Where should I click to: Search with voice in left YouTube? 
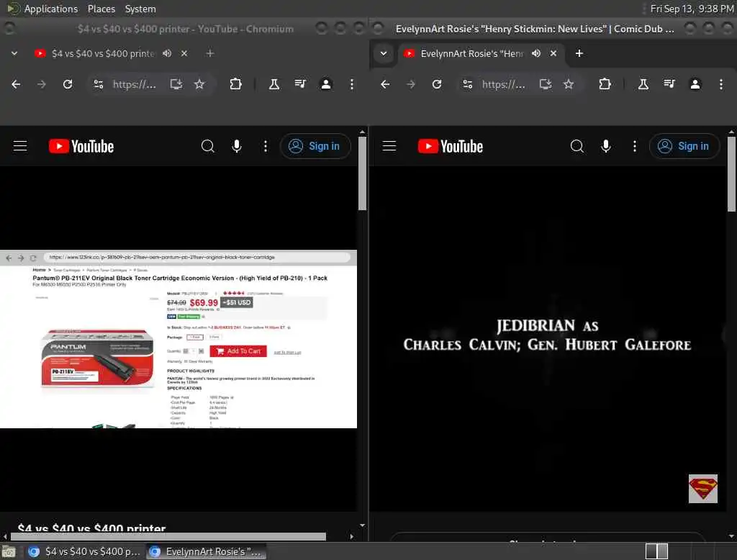(x=237, y=146)
